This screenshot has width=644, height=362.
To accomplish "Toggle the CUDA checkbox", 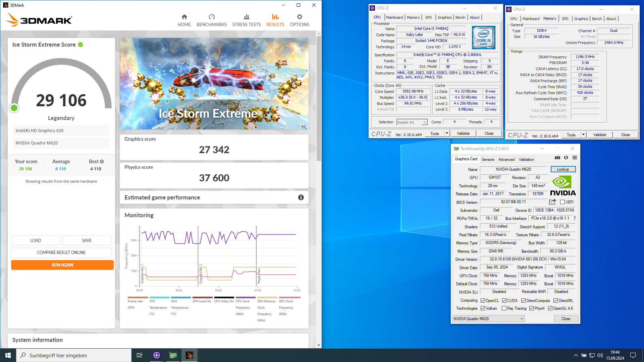I will (x=504, y=301).
